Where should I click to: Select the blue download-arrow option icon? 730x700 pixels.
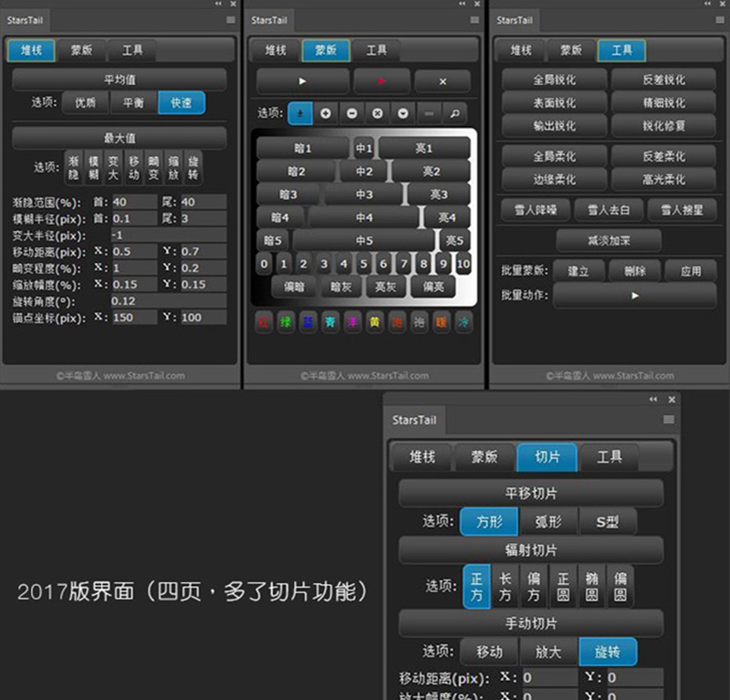tap(300, 113)
